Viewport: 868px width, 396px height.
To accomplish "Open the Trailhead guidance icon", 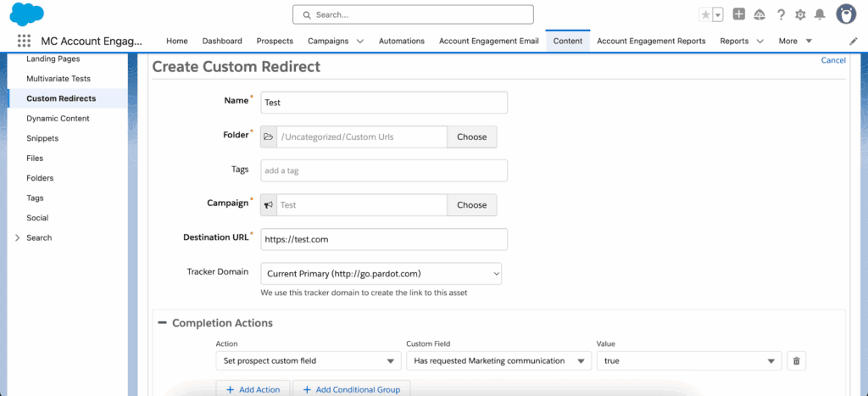I will point(759,15).
